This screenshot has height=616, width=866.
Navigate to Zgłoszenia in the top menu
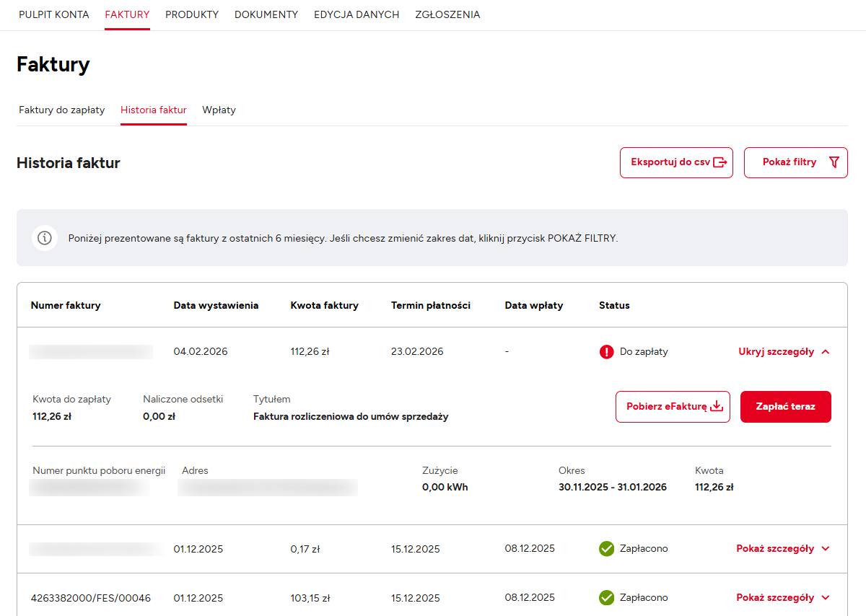click(x=447, y=14)
